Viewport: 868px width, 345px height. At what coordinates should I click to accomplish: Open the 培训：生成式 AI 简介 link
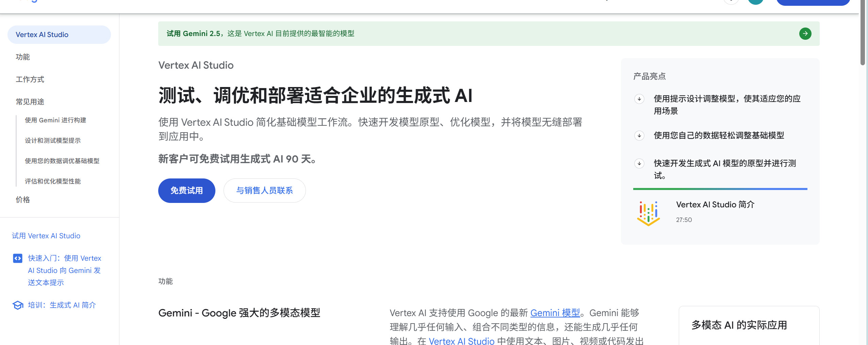pyautogui.click(x=62, y=305)
